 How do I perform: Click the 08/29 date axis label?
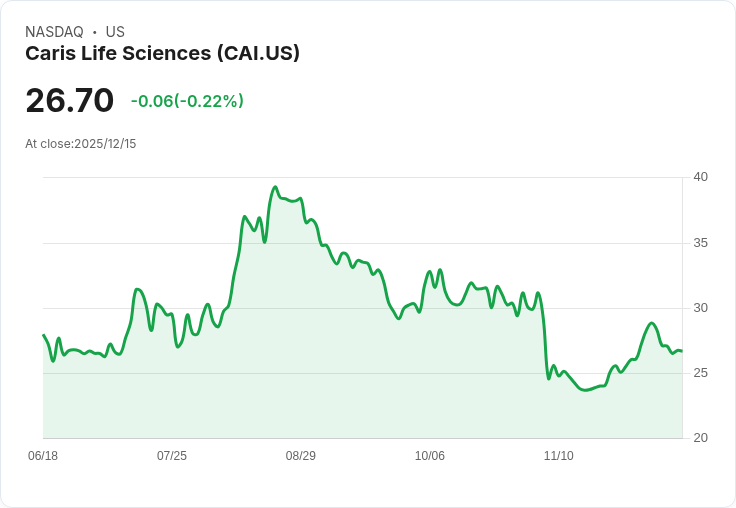point(301,456)
